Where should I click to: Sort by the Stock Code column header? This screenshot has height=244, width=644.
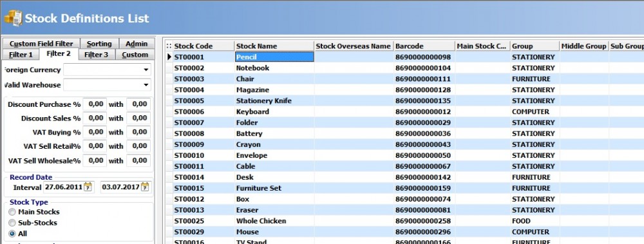[x=204, y=46]
